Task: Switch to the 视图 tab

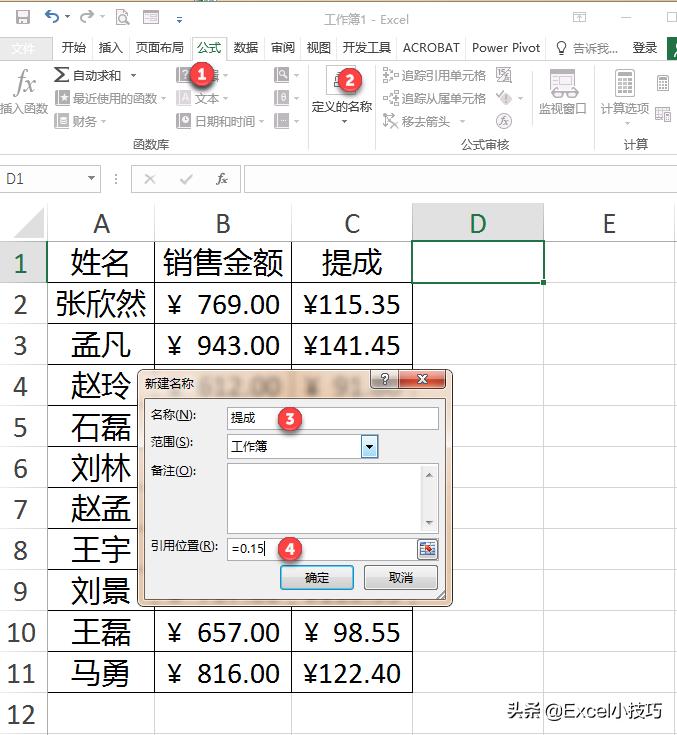Action: 318,48
